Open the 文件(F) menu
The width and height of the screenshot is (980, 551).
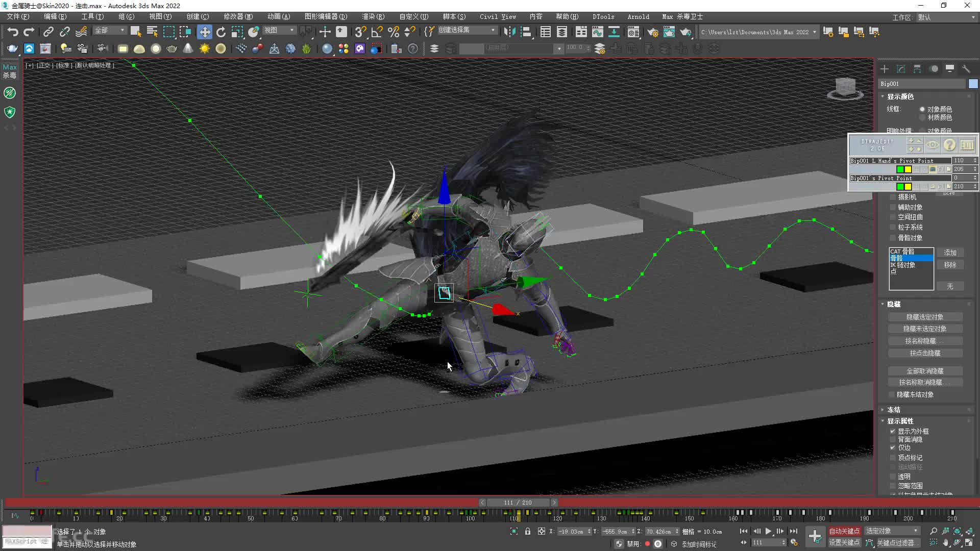coord(18,17)
